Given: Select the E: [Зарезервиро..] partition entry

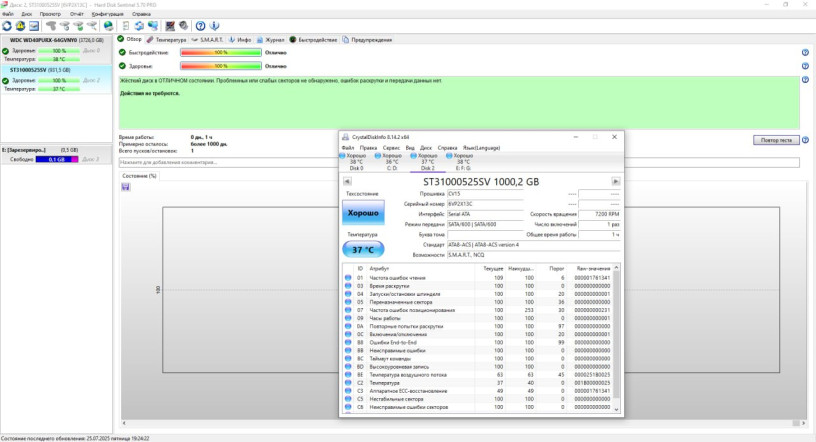Looking at the screenshot, I should pos(56,155).
